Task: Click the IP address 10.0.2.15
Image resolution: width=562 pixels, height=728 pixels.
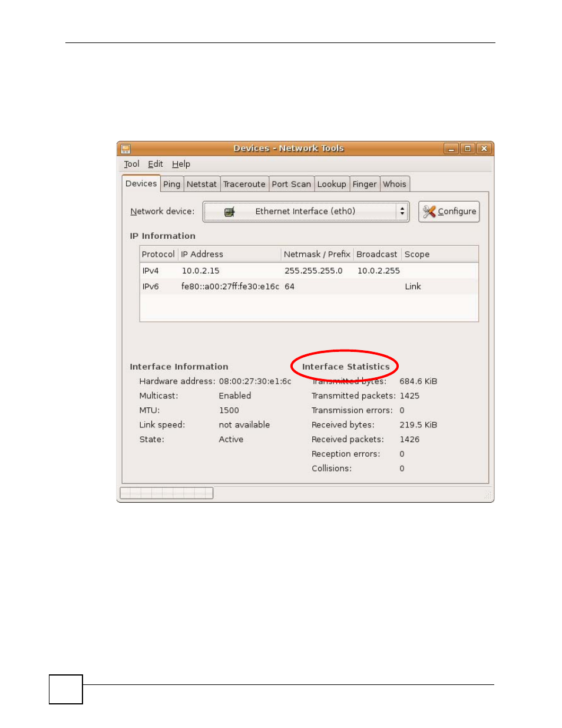Action: [200, 271]
